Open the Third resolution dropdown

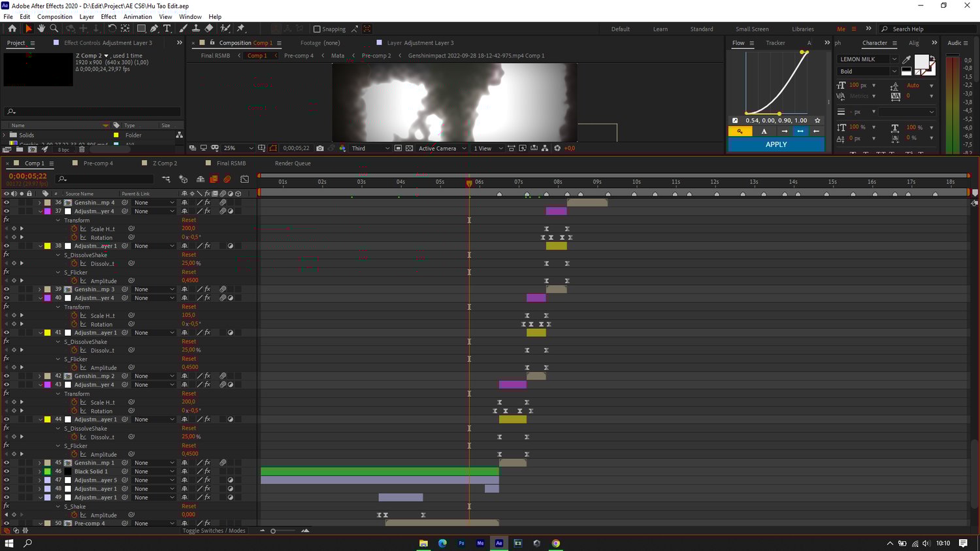tap(370, 148)
